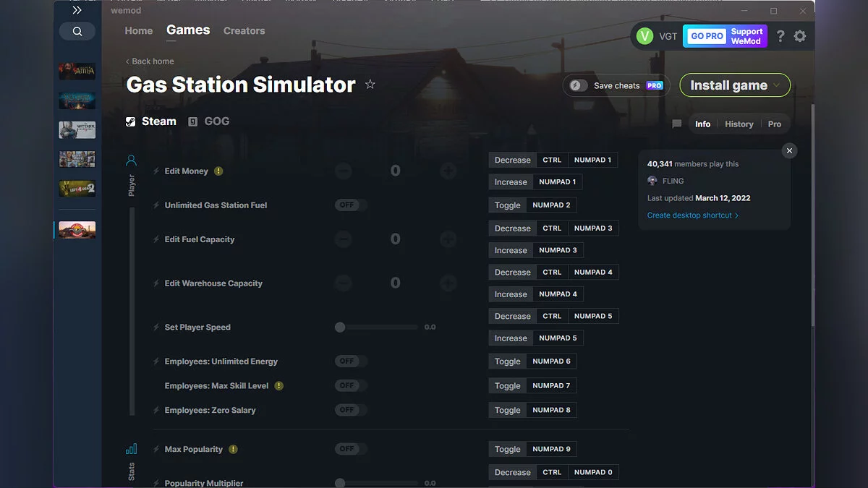Select the Stats section icon

pos(131,449)
